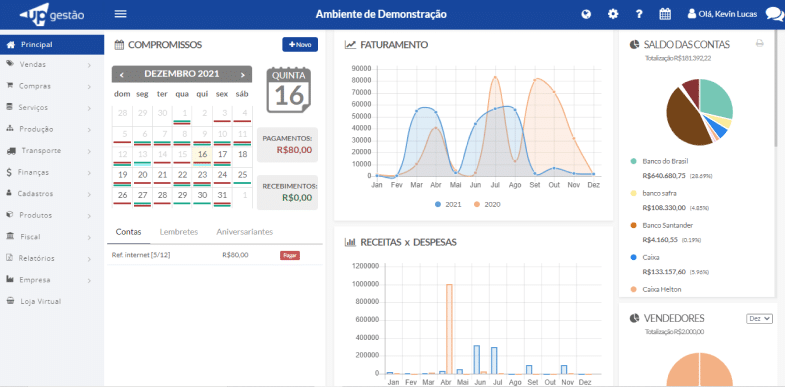
Task: Expand the Produtos submenu chevron
Action: tap(89, 216)
